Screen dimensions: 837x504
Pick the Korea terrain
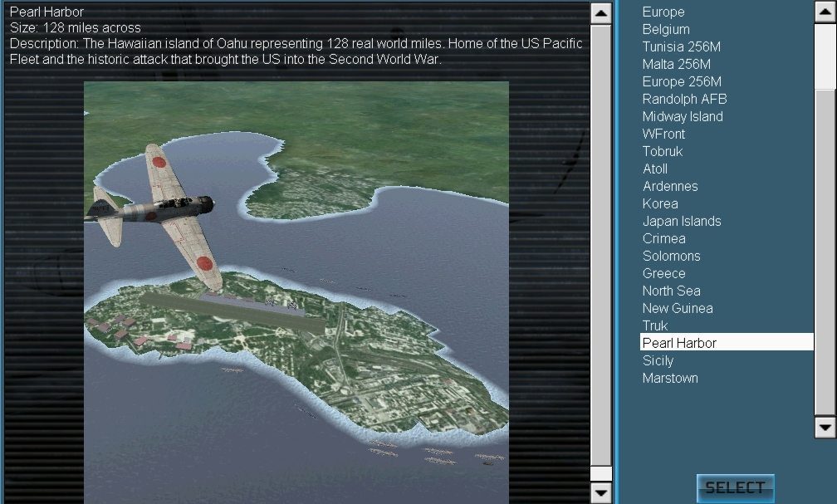(660, 204)
